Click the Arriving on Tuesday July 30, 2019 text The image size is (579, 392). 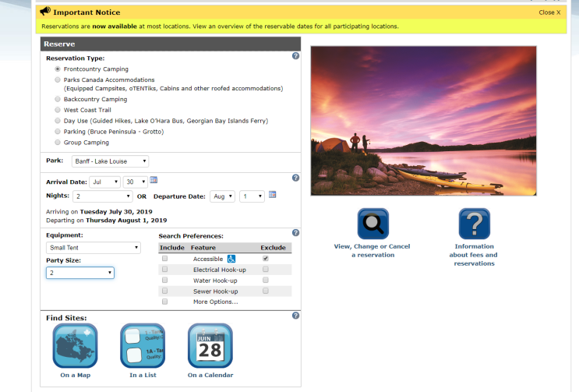[x=99, y=212]
